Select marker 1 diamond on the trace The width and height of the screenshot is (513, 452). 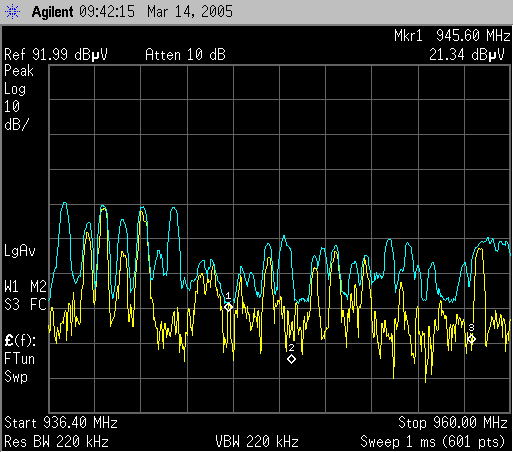228,307
